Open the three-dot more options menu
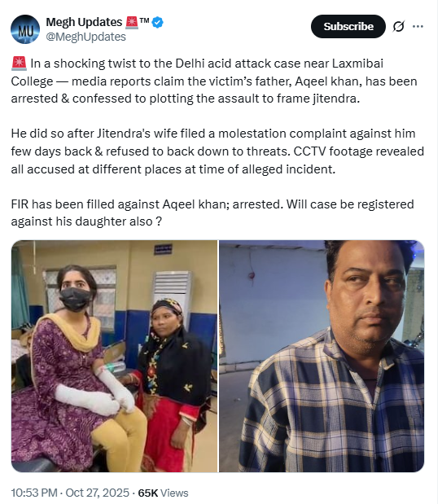This screenshot has height=504, width=442. tap(418, 26)
